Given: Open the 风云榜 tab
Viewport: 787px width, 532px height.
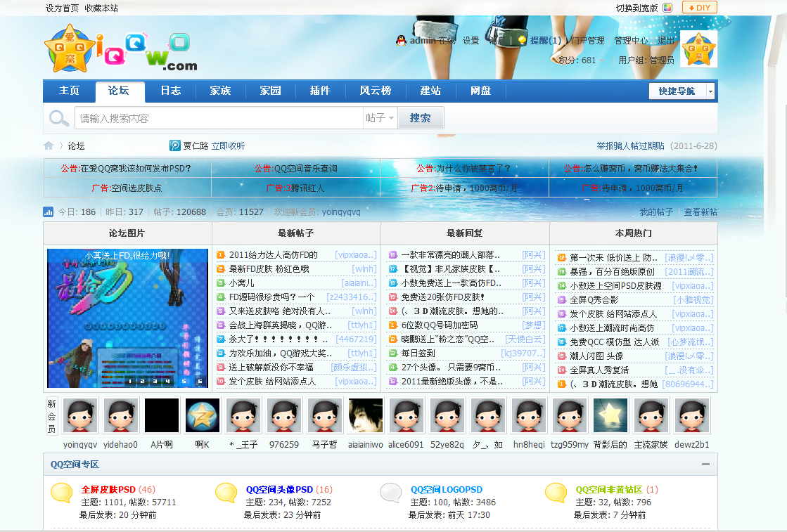Looking at the screenshot, I should click(x=376, y=91).
